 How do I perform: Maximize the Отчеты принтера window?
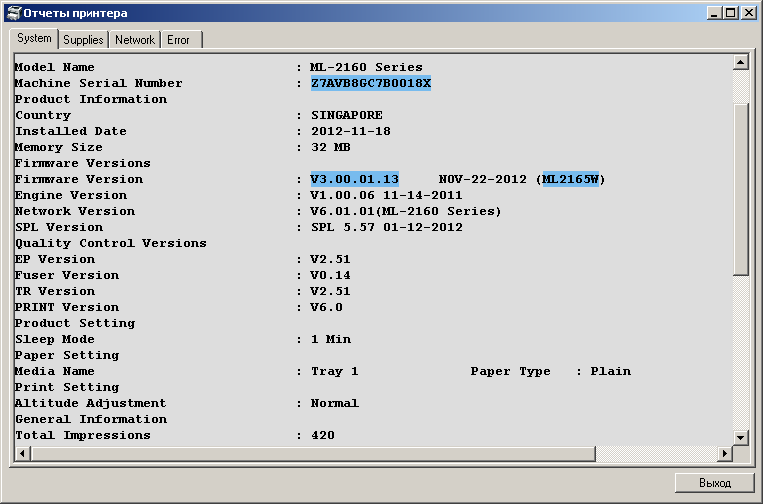730,13
